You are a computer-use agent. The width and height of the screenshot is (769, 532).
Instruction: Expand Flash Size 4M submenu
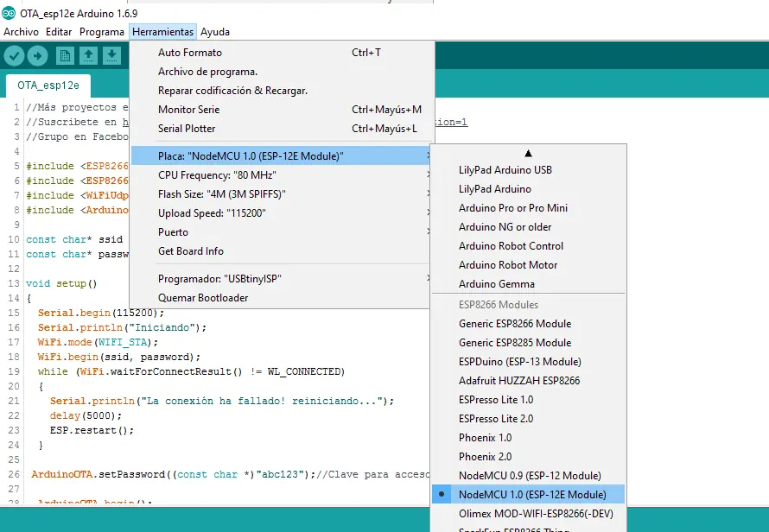click(x=280, y=194)
